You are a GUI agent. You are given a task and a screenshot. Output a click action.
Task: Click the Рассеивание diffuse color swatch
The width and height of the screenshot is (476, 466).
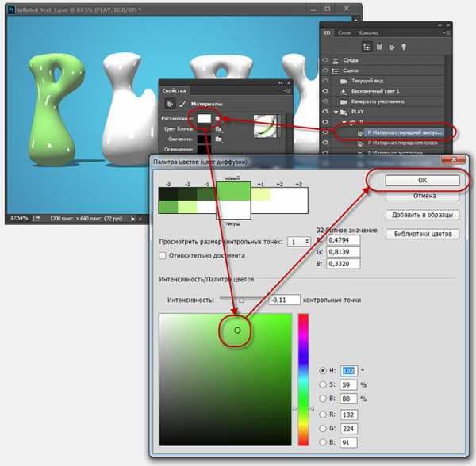(x=204, y=119)
